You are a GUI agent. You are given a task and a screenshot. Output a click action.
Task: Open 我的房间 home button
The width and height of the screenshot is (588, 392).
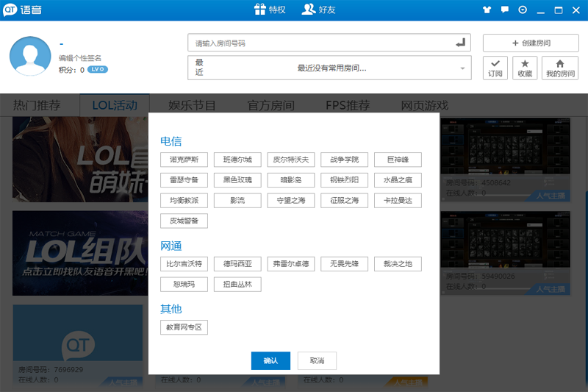point(560,68)
